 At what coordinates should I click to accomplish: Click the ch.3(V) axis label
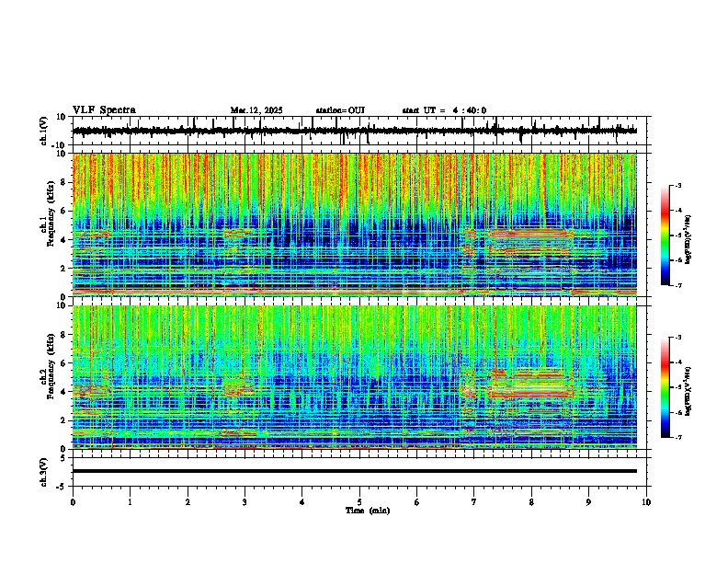[44, 472]
